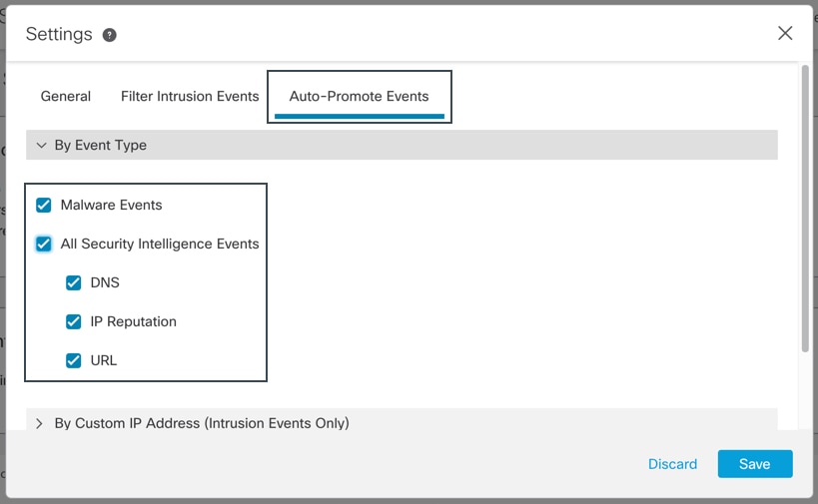The width and height of the screenshot is (818, 504).
Task: Uncheck the Malware Events checkbox
Action: pos(44,205)
